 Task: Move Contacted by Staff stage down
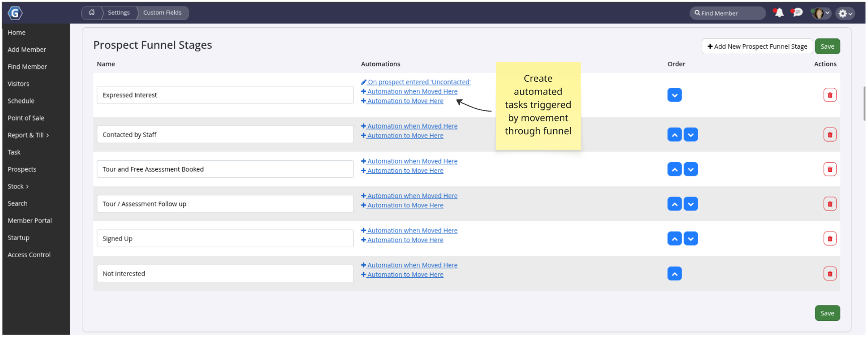click(691, 135)
